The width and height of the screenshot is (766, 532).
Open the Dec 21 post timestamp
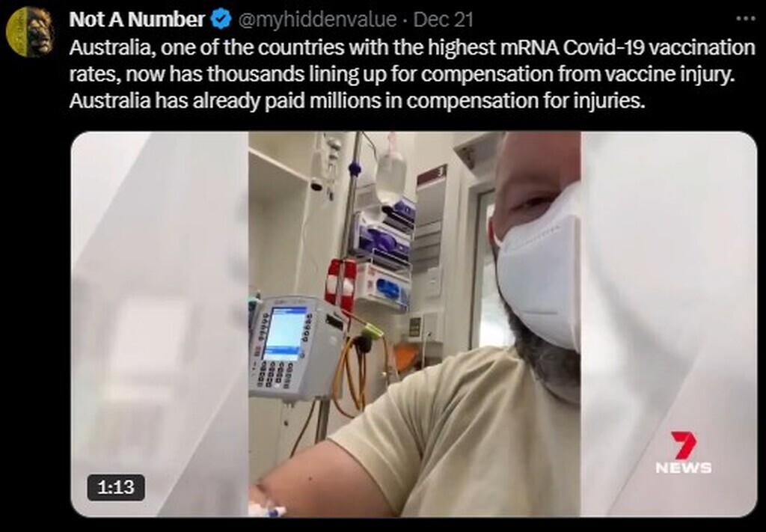(443, 19)
